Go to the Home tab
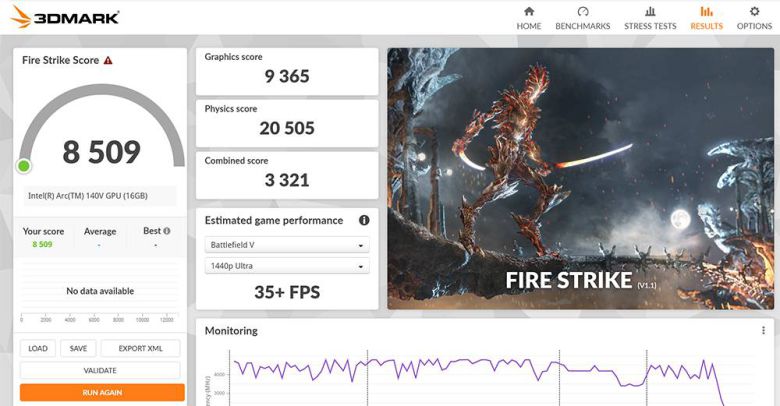This screenshot has height=406, width=780. pyautogui.click(x=529, y=18)
